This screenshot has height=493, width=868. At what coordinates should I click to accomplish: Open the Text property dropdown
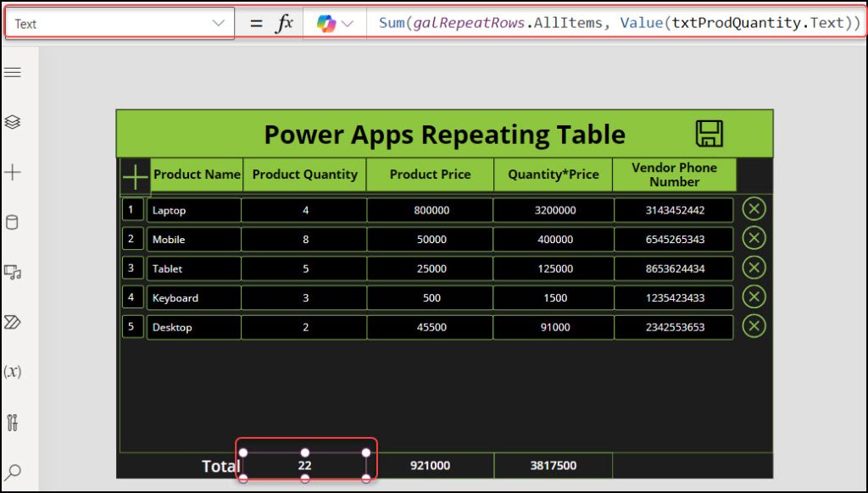pyautogui.click(x=120, y=23)
